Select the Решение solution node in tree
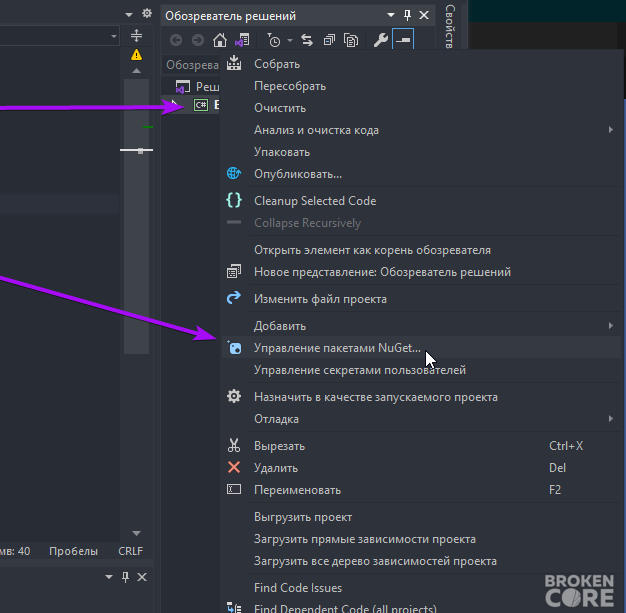The height and width of the screenshot is (613, 626). (198, 86)
